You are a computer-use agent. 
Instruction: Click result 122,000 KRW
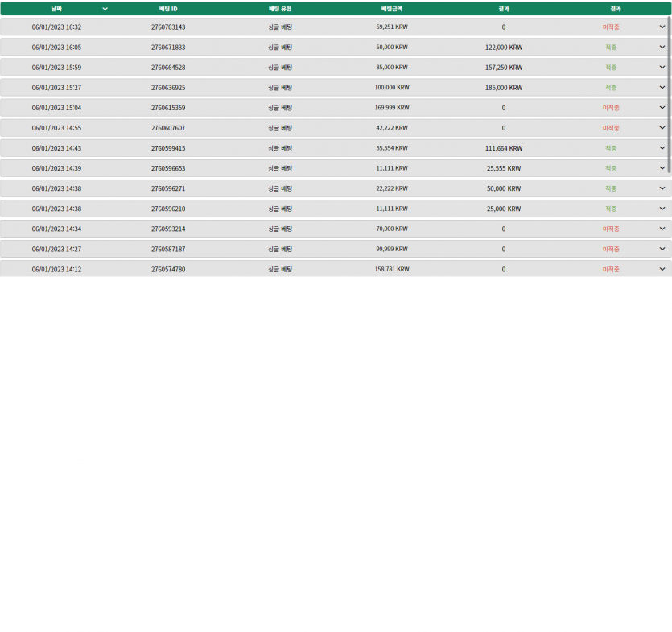[504, 48]
